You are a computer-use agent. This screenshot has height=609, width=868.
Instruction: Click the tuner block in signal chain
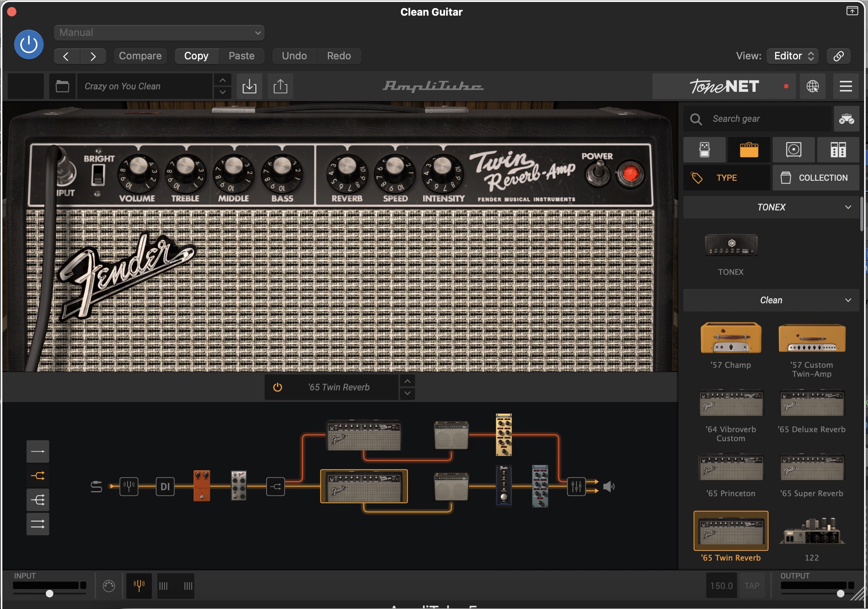(x=129, y=486)
